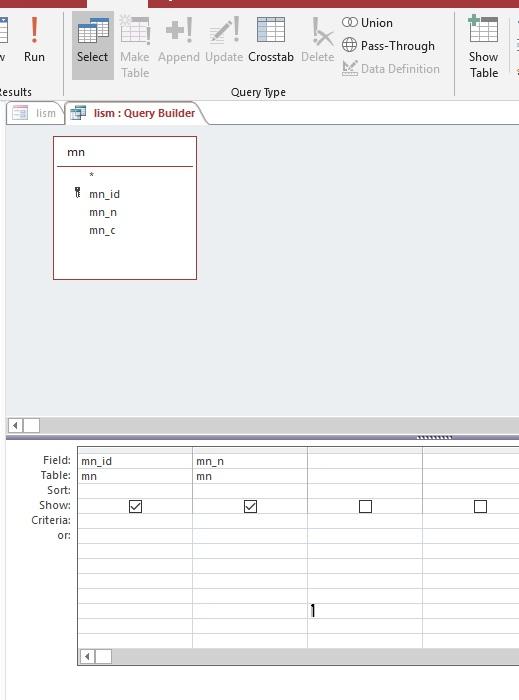This screenshot has width=519, height=700.
Task: Click left arrow of design grid scrollbar
Action: [x=87, y=656]
